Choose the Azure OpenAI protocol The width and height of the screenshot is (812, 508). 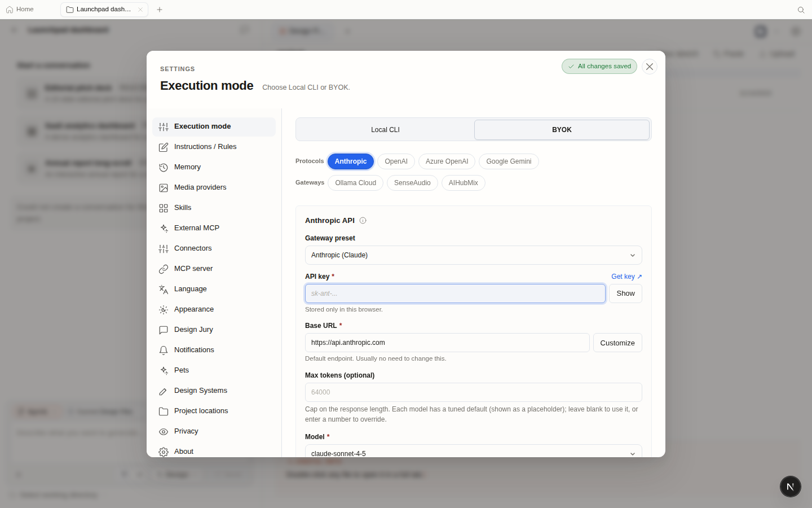tap(447, 161)
